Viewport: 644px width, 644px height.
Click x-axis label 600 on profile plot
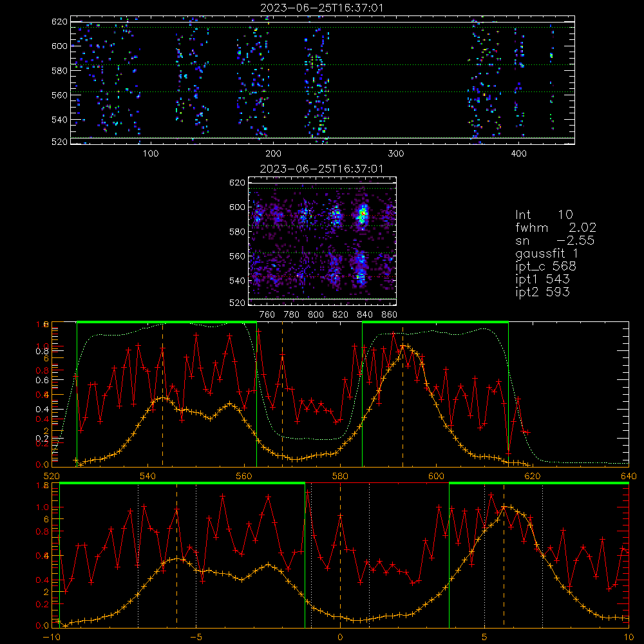tap(436, 476)
